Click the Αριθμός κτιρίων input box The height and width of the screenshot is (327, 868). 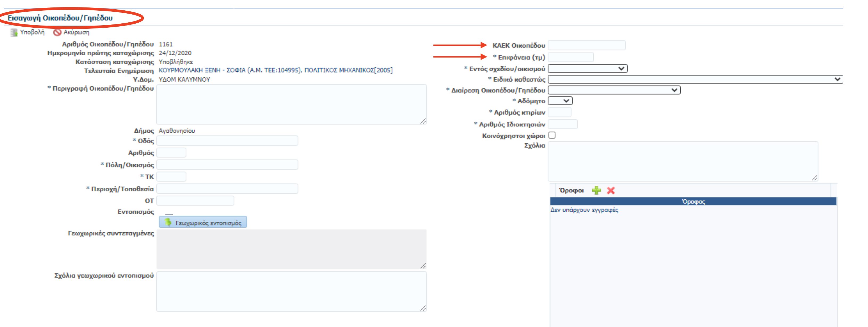click(559, 112)
